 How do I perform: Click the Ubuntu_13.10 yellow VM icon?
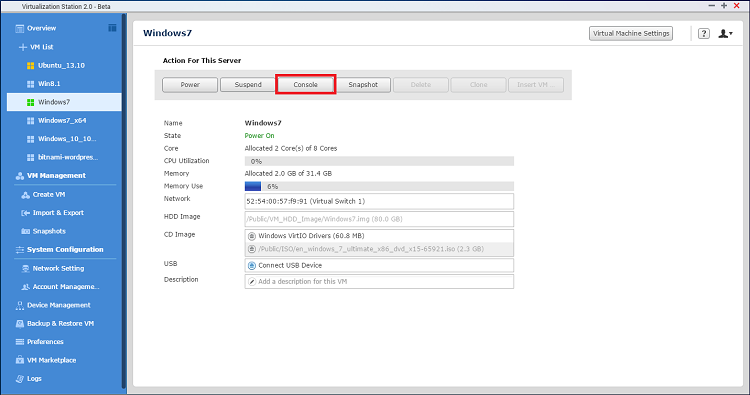[31, 66]
